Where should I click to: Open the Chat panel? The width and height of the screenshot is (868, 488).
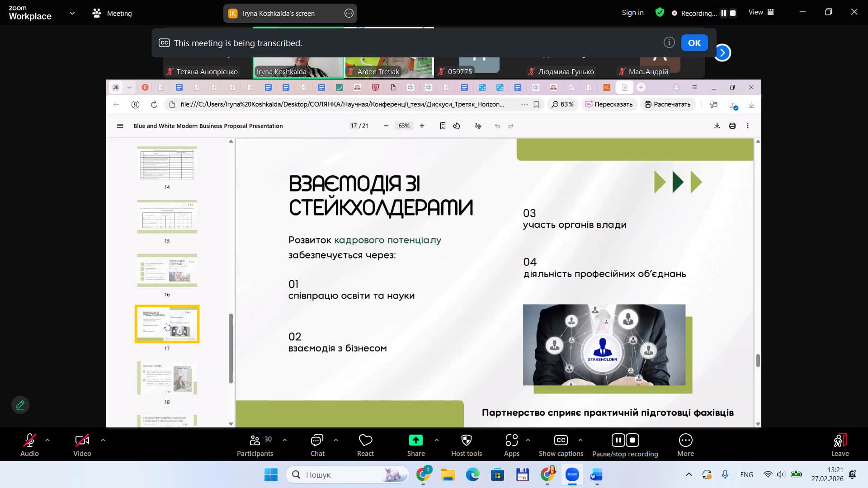[x=317, y=440]
